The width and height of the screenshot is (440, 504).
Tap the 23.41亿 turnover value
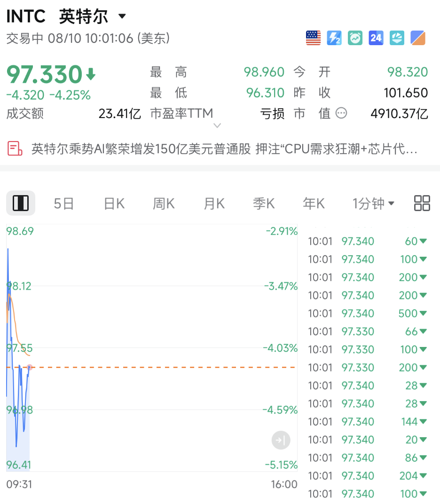pyautogui.click(x=119, y=113)
